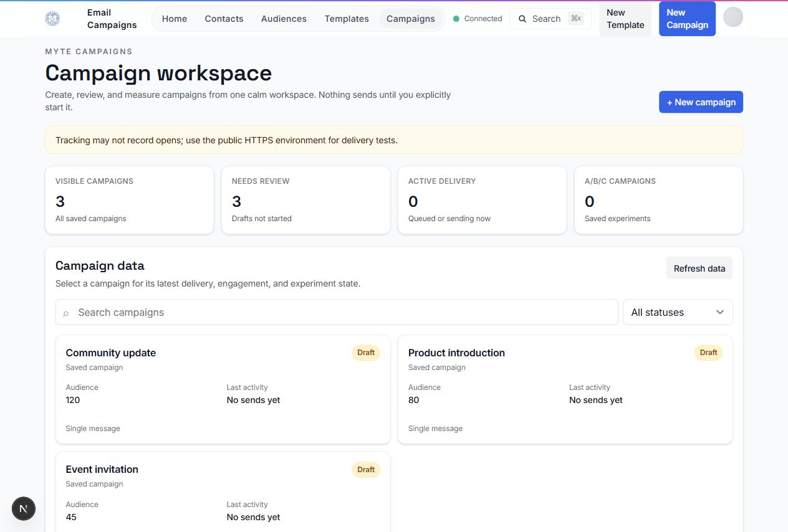Viewport: 788px width, 532px height.
Task: Focus the Search campaigns input field
Action: click(x=337, y=312)
